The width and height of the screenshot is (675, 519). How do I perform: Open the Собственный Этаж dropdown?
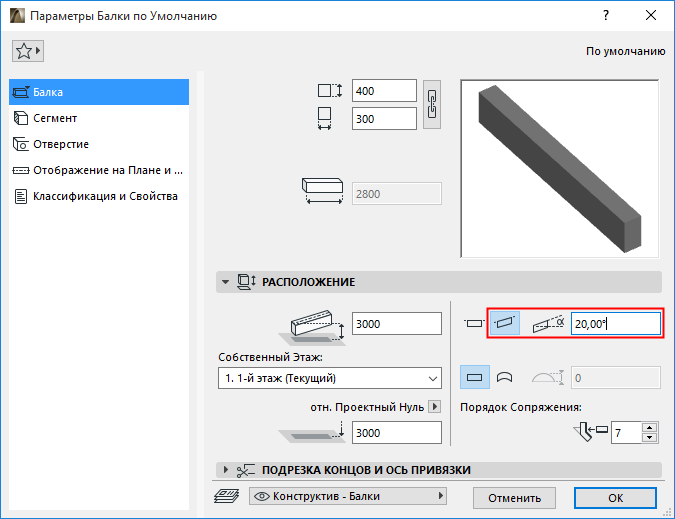[x=330, y=378]
